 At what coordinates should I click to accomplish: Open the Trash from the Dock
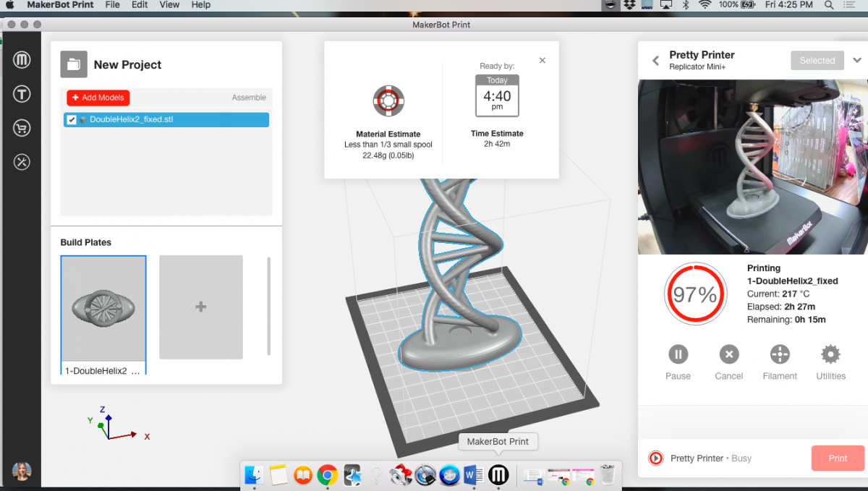click(x=608, y=474)
